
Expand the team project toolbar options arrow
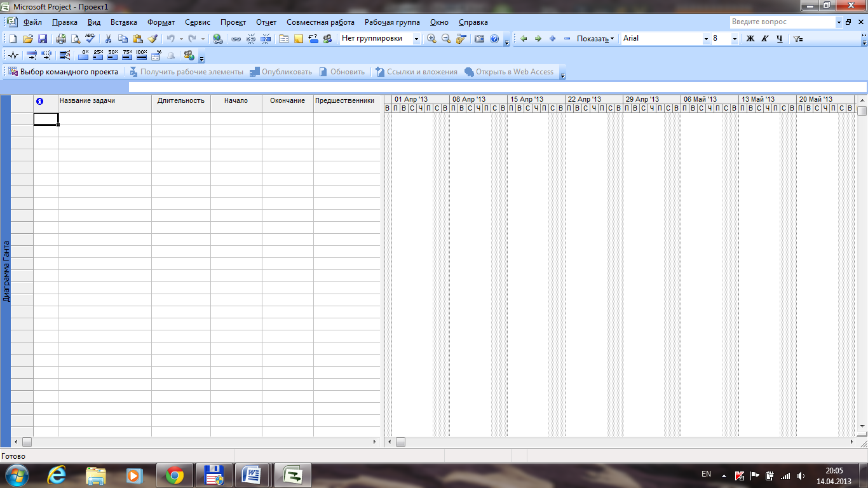(x=563, y=74)
